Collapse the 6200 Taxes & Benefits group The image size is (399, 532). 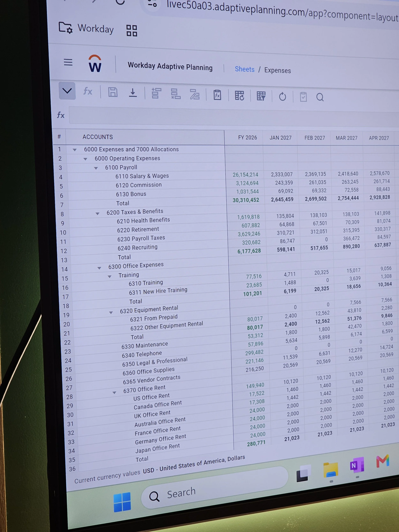click(x=97, y=214)
